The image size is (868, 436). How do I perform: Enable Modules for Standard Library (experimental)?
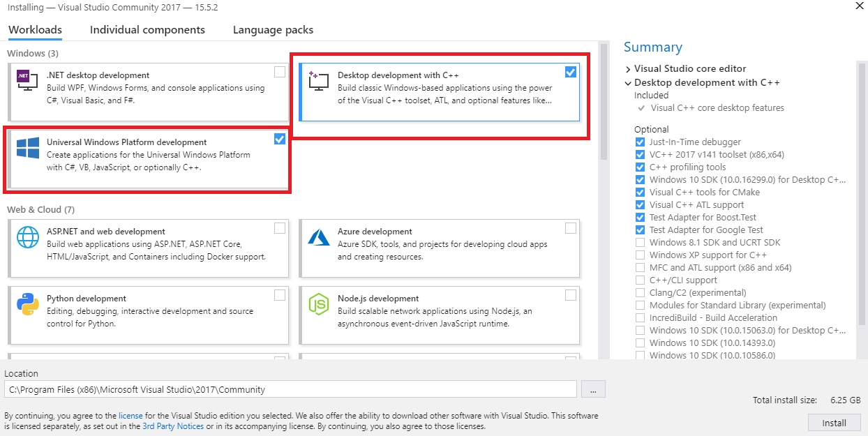click(x=640, y=305)
